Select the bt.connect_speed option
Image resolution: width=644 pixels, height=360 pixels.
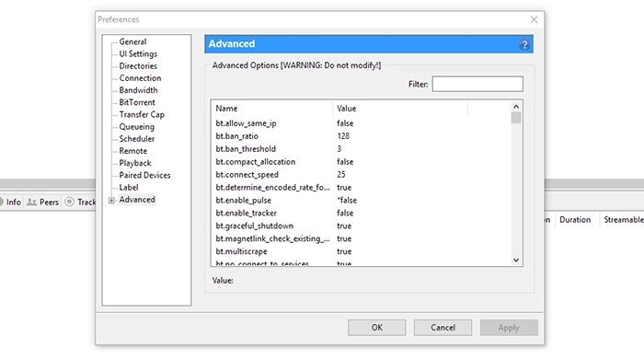click(x=247, y=175)
